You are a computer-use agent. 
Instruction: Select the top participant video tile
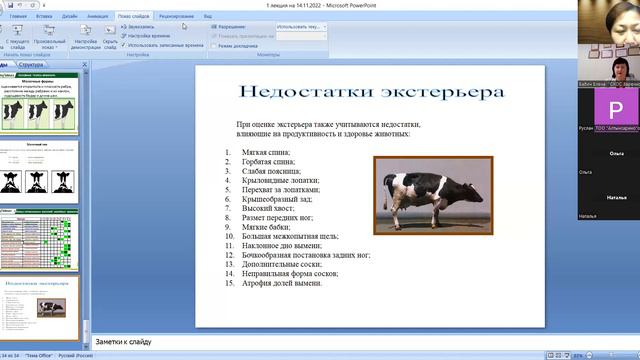click(x=609, y=22)
